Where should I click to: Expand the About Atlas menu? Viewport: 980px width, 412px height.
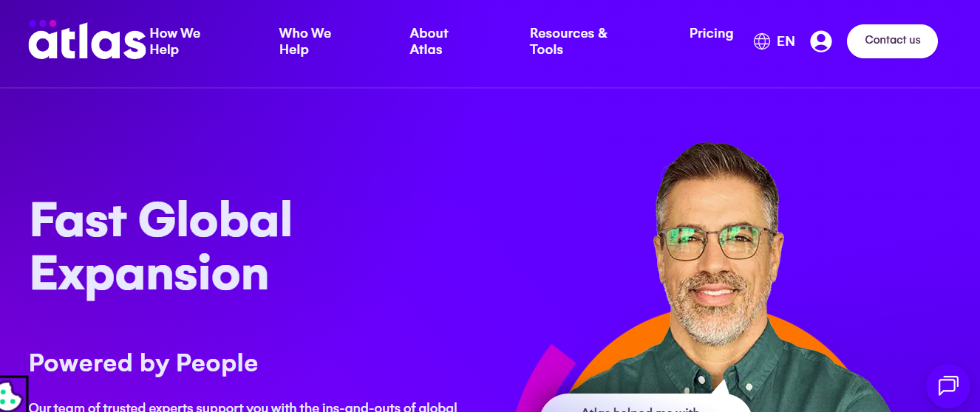click(429, 41)
